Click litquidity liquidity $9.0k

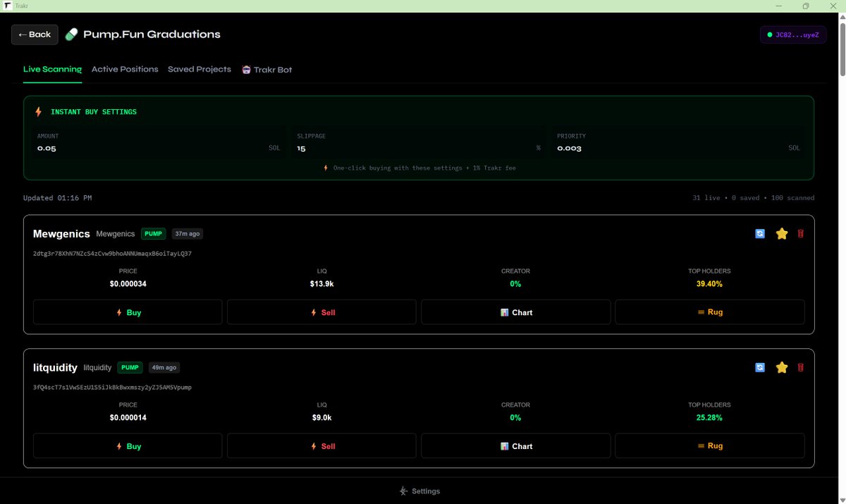click(x=321, y=418)
